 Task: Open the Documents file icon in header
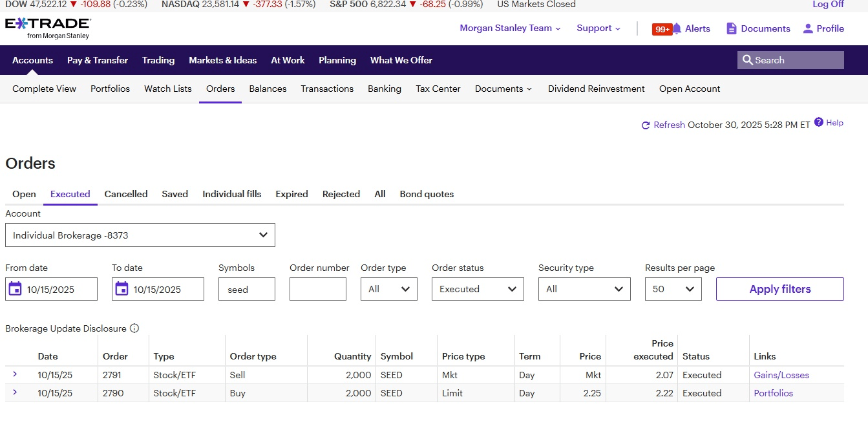[732, 28]
